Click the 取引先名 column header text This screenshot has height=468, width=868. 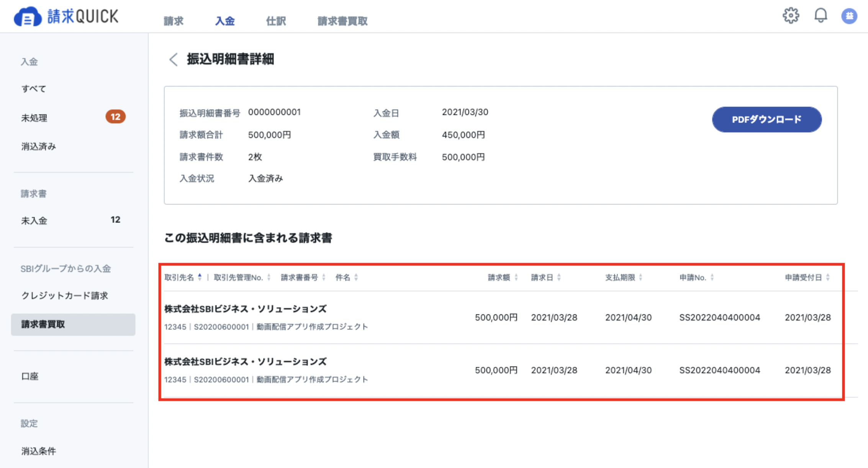point(179,277)
